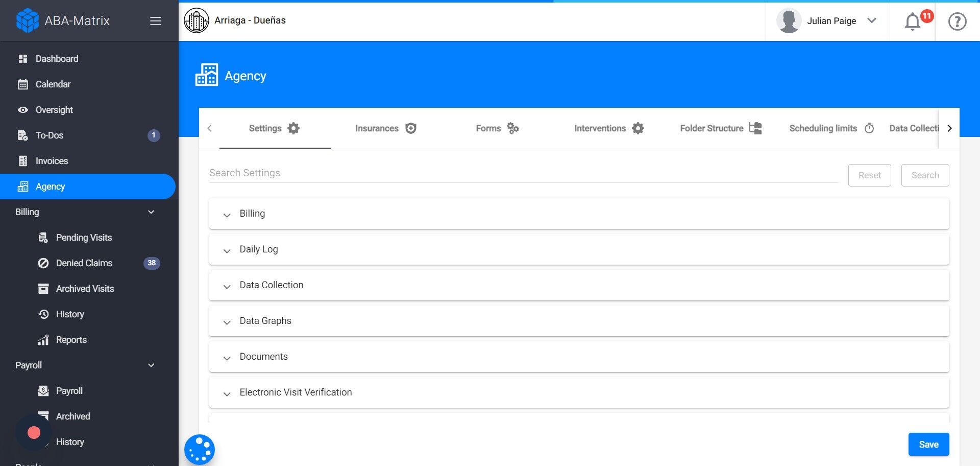Focus the Search Settings field
Image resolution: width=980 pixels, height=466 pixels.
click(x=523, y=173)
